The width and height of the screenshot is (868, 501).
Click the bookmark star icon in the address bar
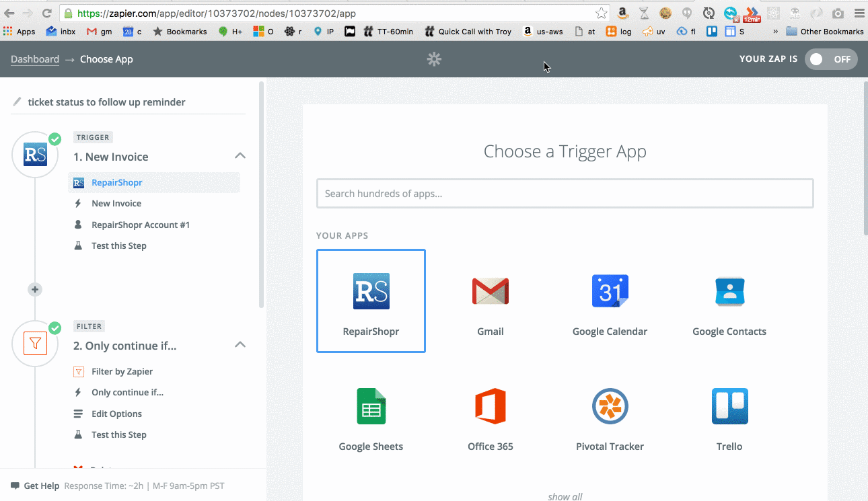(601, 13)
